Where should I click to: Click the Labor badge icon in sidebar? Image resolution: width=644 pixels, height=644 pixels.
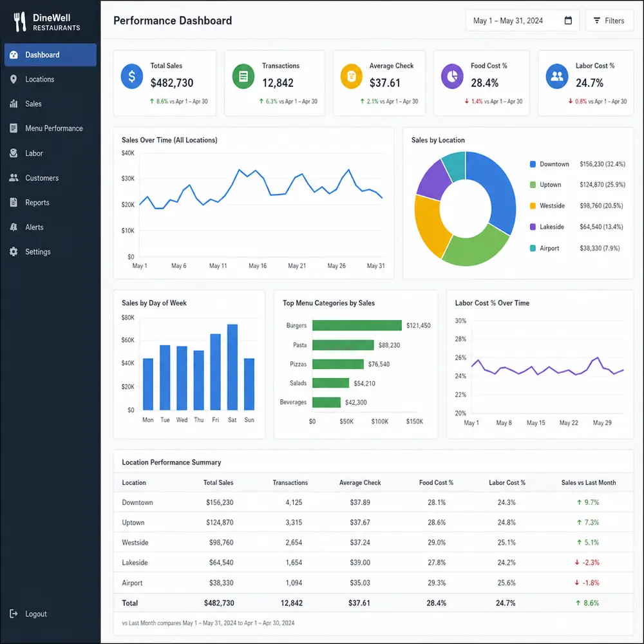[14, 153]
